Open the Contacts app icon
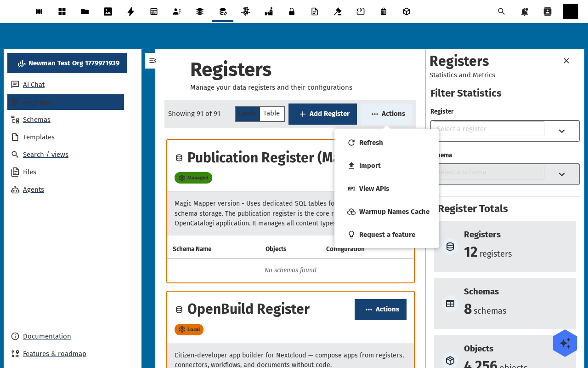Viewport: 588px width, 368px height. click(177, 11)
